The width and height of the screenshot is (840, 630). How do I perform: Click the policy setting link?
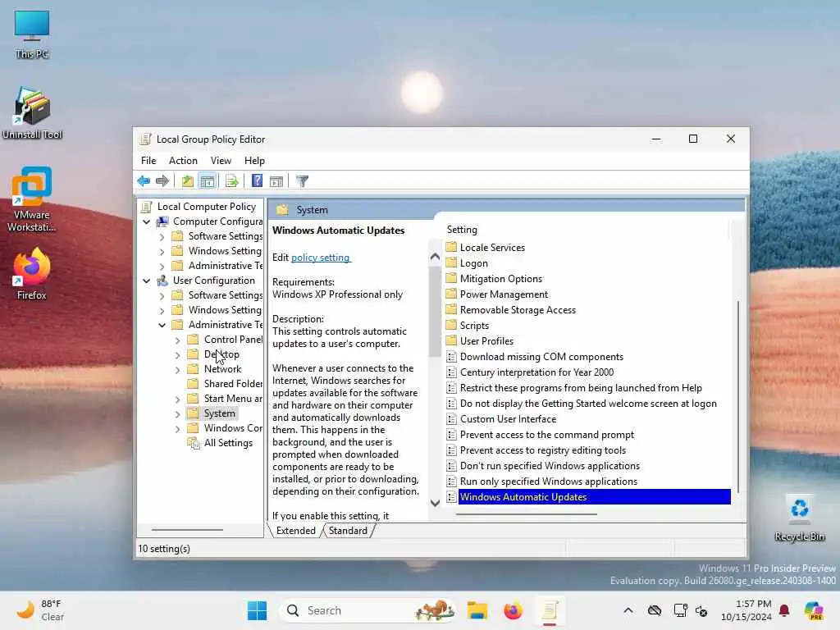click(321, 258)
